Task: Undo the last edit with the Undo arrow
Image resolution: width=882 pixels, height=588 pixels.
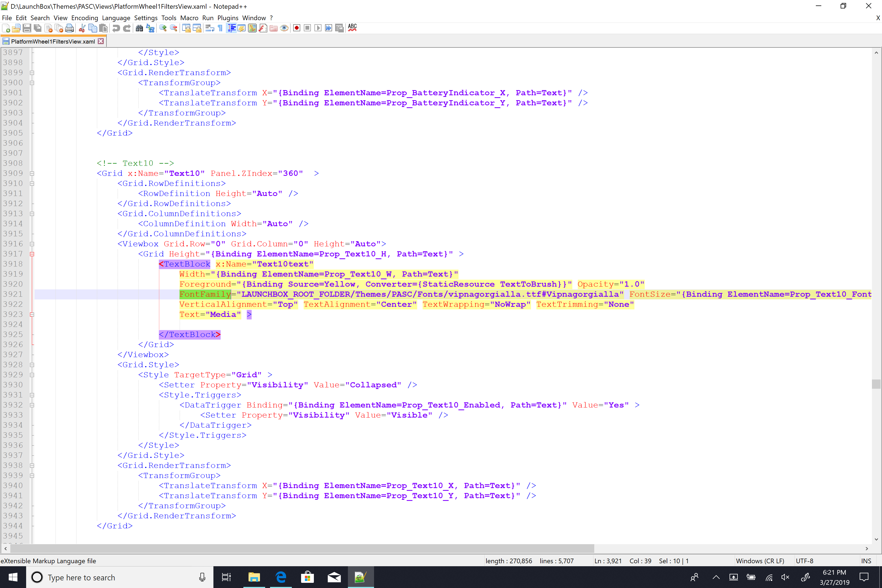Action: pos(116,28)
